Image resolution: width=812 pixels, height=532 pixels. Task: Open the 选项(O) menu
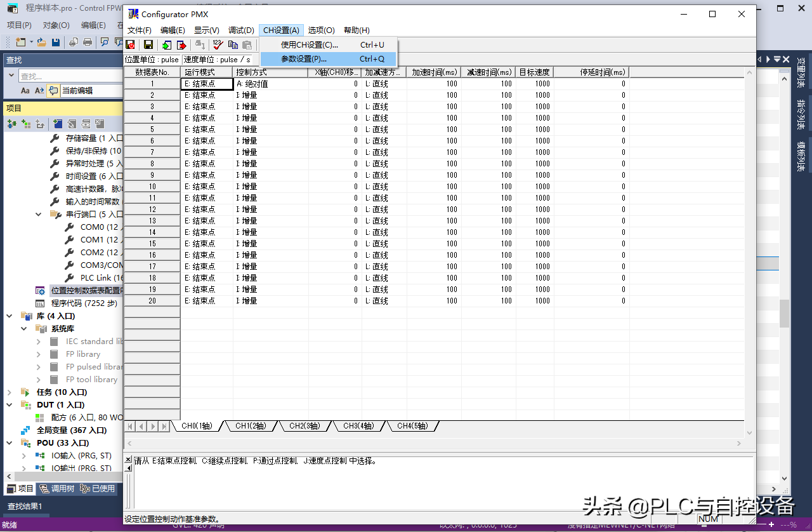point(321,30)
